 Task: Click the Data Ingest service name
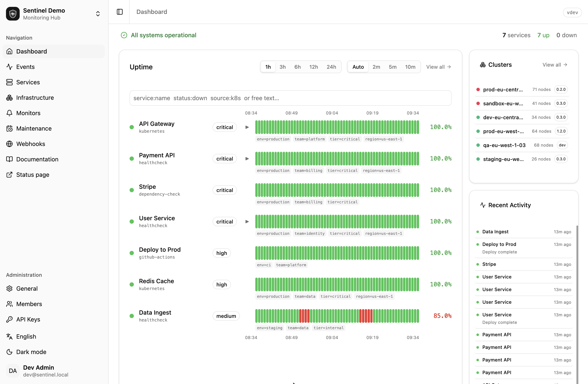point(155,313)
